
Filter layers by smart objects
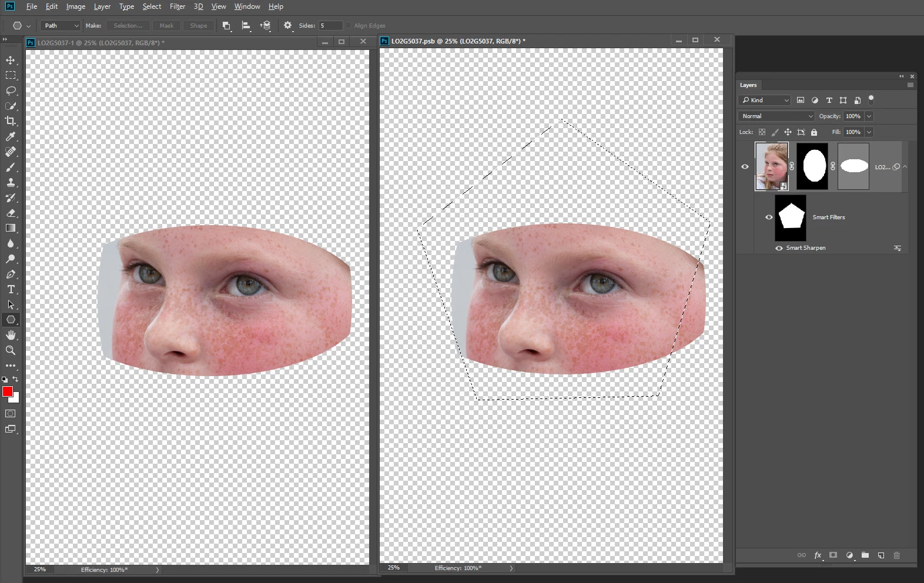coord(858,100)
